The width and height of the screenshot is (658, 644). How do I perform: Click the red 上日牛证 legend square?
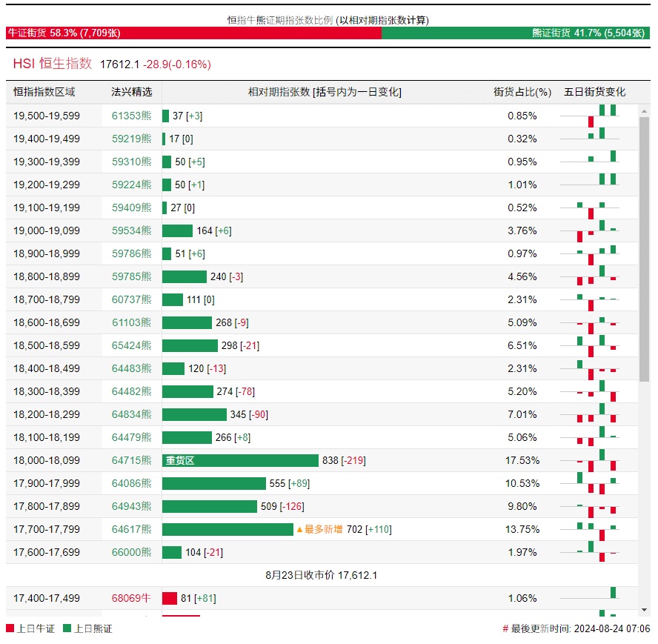click(10, 628)
